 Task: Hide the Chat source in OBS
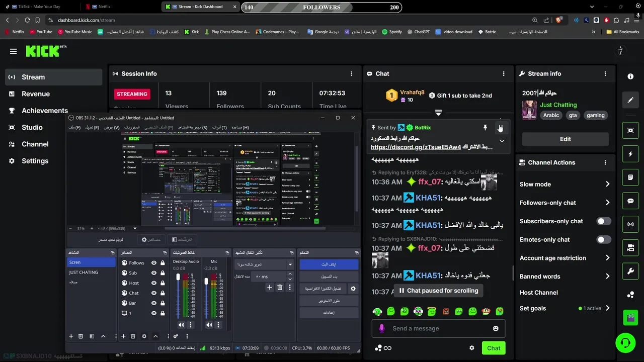(x=154, y=293)
